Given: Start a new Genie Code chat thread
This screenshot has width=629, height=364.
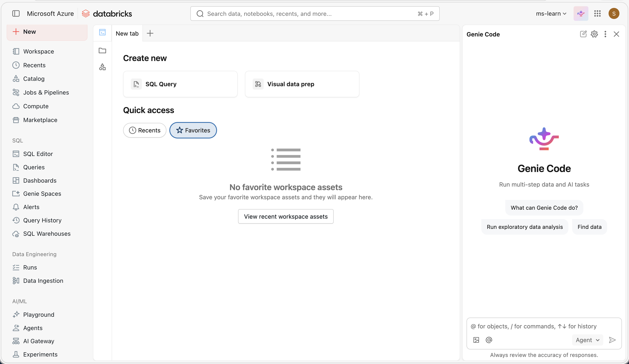Looking at the screenshot, I should [583, 34].
